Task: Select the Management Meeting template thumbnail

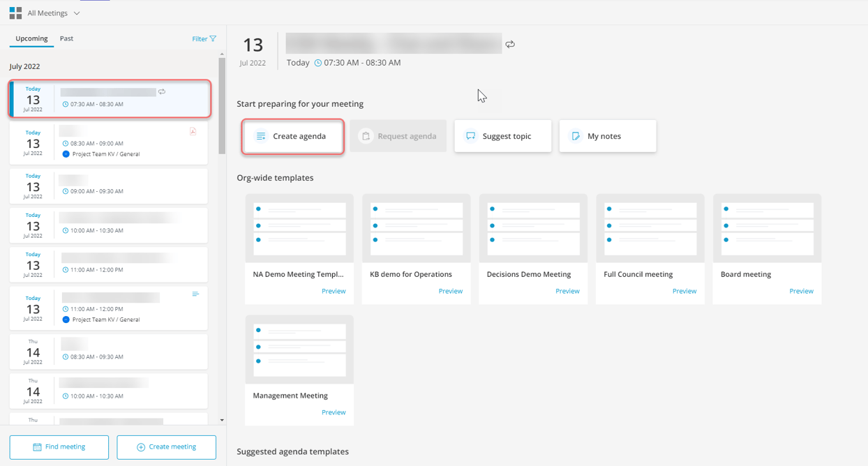Action: tap(299, 349)
